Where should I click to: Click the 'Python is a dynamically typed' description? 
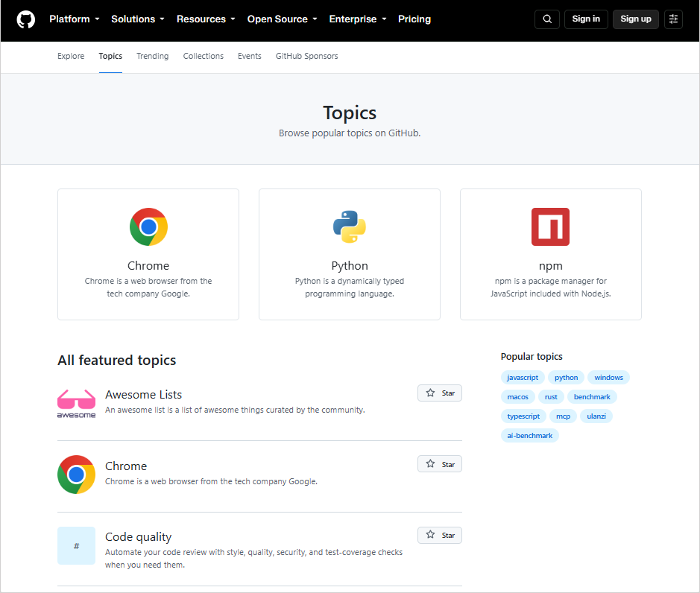(x=350, y=288)
